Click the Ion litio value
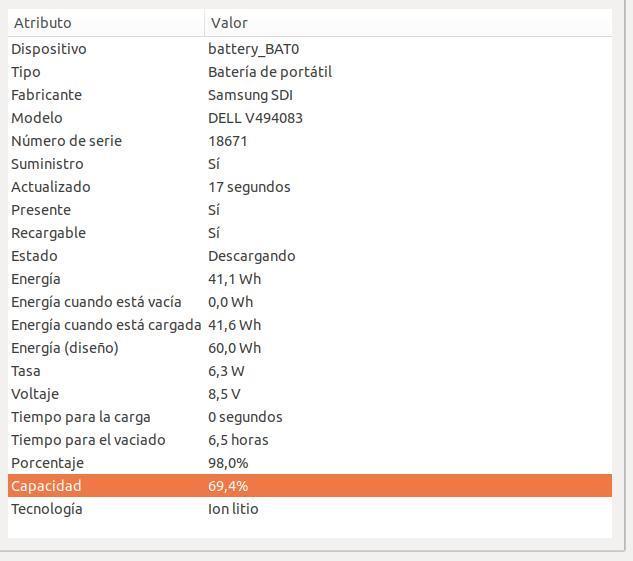The width and height of the screenshot is (633, 561). pyautogui.click(x=233, y=509)
